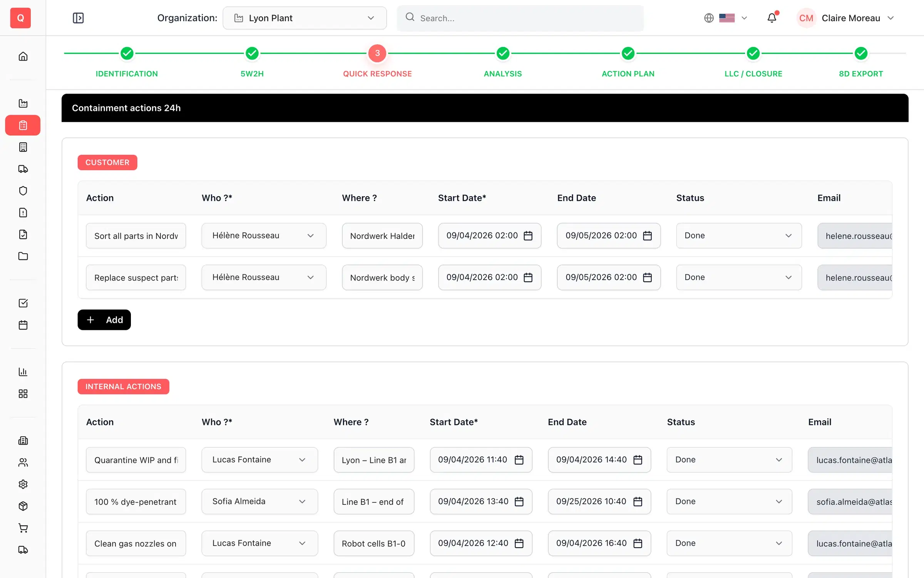Open the checkbox task icon in sidebar
The width and height of the screenshot is (924, 578).
click(23, 303)
